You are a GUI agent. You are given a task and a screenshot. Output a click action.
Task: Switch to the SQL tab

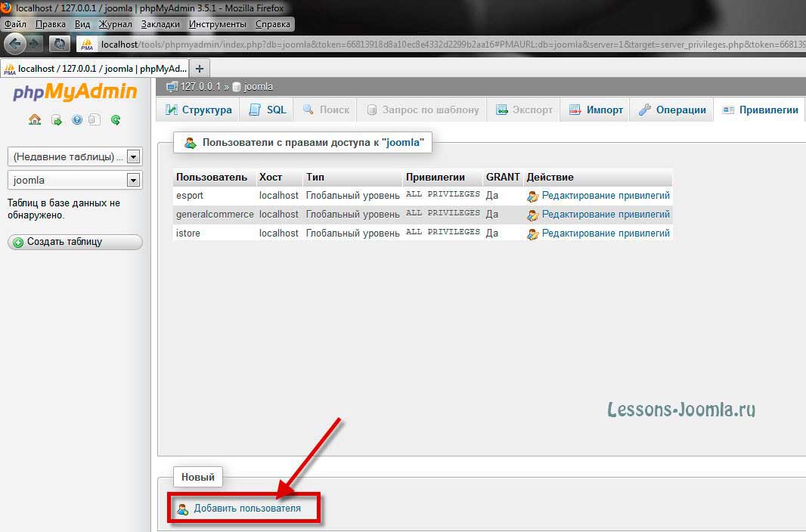(x=267, y=110)
